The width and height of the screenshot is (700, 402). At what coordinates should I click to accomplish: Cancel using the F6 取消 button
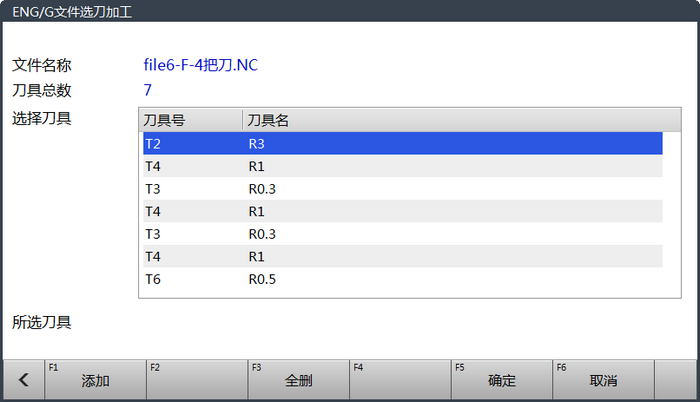pos(603,380)
